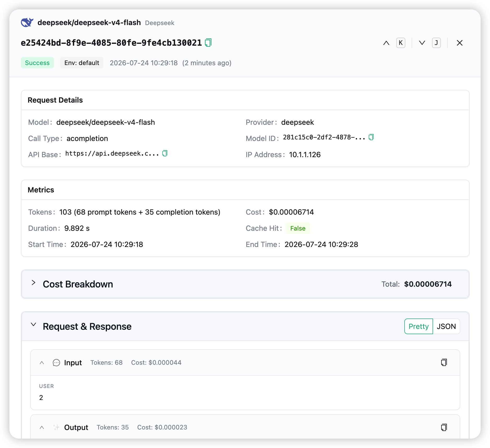This screenshot has width=490, height=448.
Task: Copy the API Base URL
Action: [x=165, y=153]
